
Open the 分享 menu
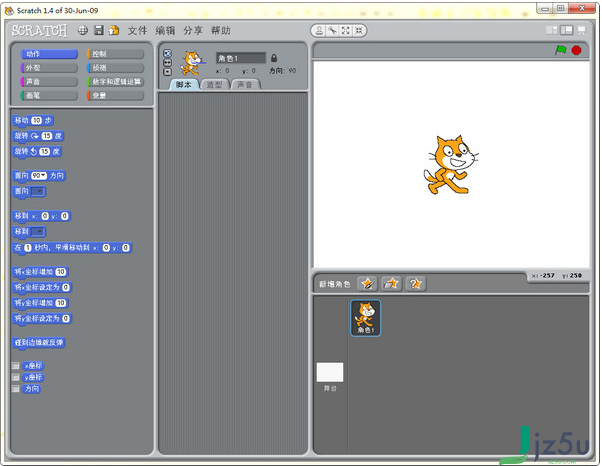(x=193, y=30)
